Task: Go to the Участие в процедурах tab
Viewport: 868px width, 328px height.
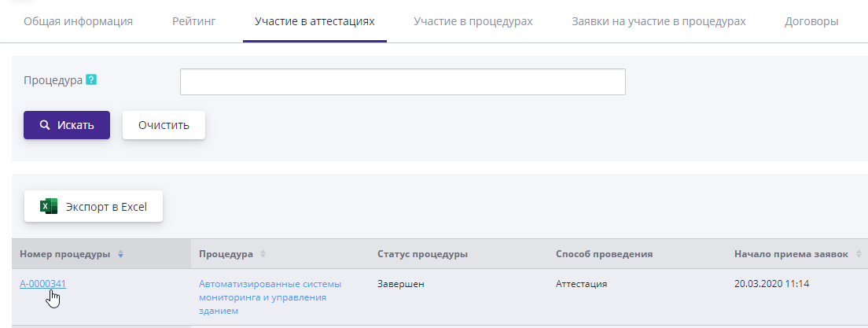Action: (473, 21)
